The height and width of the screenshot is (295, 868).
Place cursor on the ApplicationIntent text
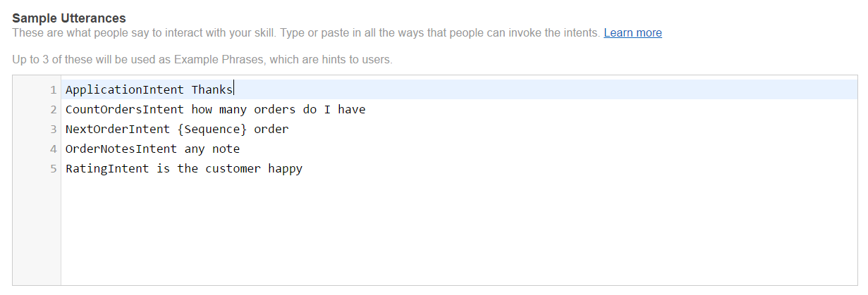pyautogui.click(x=124, y=90)
